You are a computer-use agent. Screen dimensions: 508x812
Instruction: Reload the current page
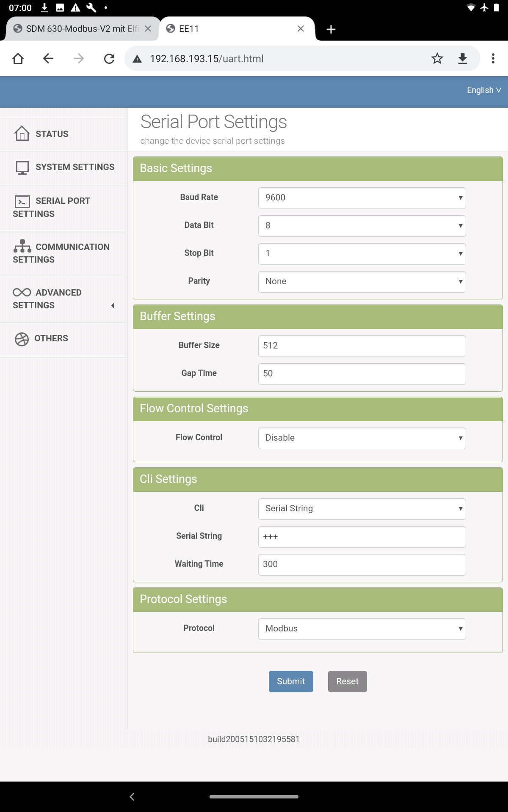tap(109, 58)
